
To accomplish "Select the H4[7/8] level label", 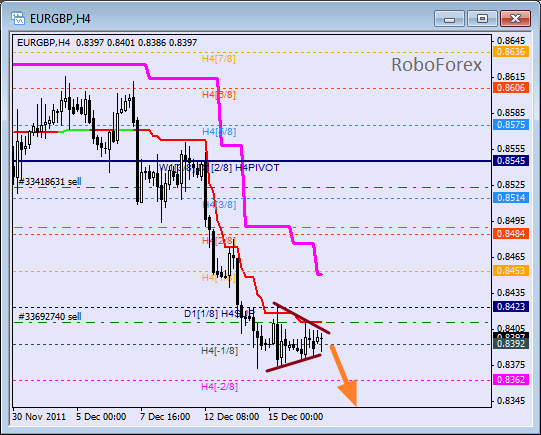I will (219, 59).
